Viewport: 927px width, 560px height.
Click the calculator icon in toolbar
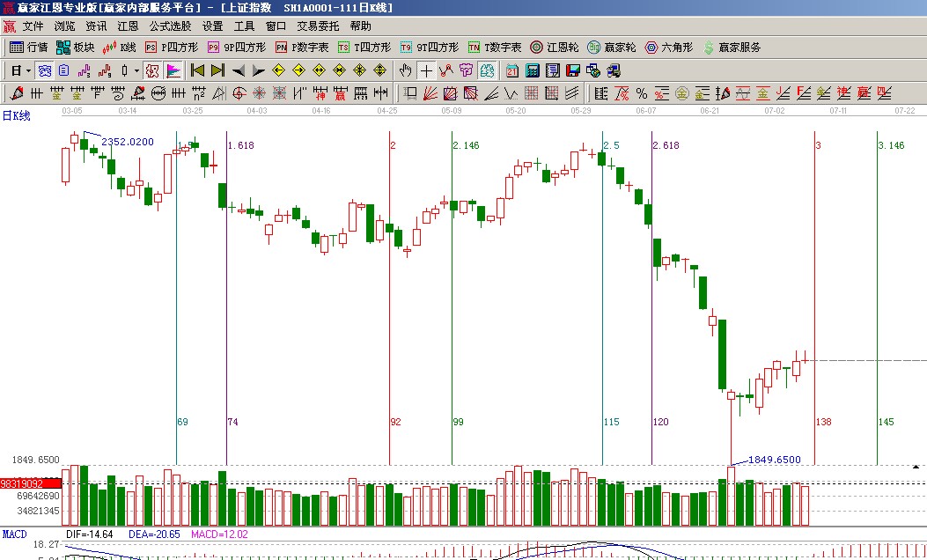[x=533, y=70]
